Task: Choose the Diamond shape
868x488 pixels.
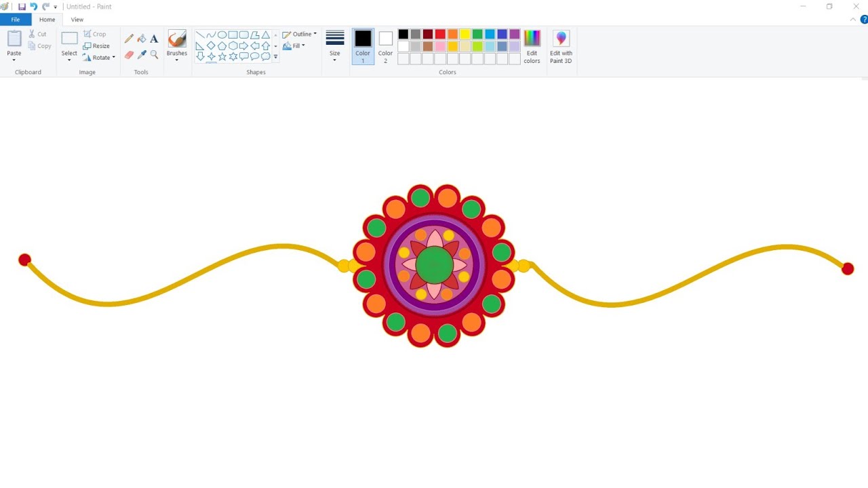Action: click(x=211, y=45)
